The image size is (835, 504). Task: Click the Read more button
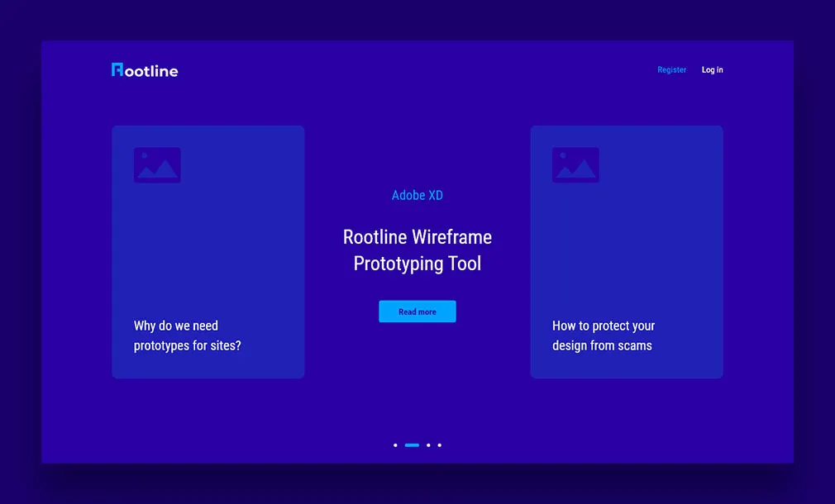coord(417,311)
